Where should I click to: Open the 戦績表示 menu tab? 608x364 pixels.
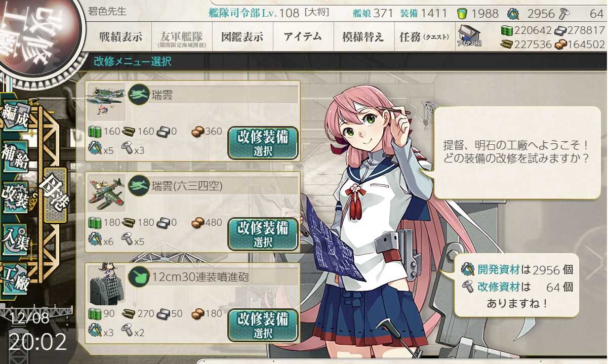(120, 37)
